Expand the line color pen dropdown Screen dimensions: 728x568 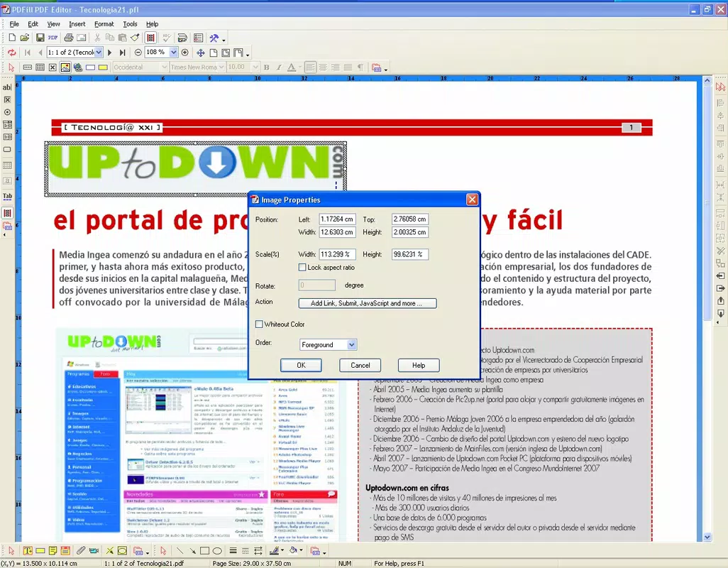click(282, 551)
